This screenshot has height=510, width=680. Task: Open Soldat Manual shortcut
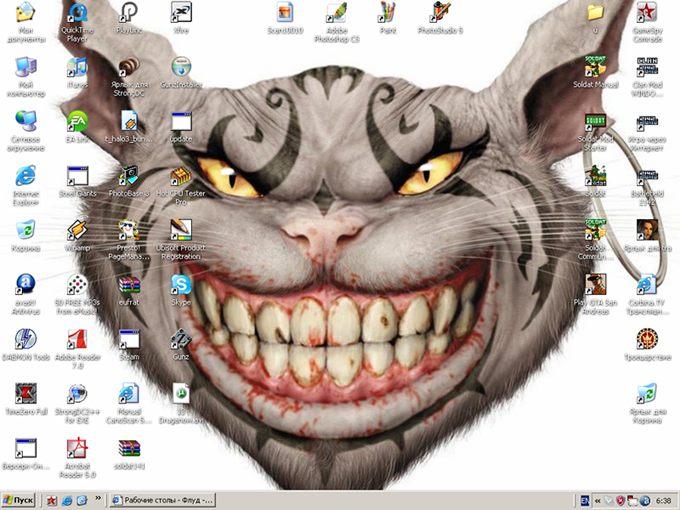(595, 67)
